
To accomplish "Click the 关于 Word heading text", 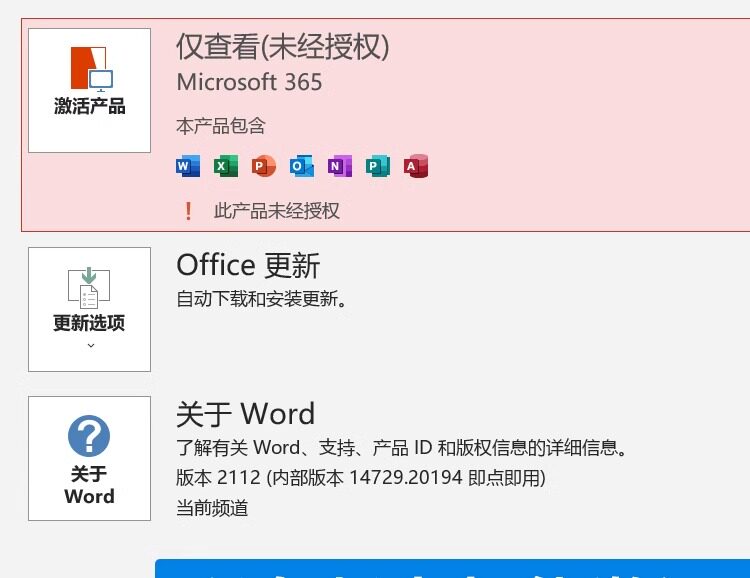I will pyautogui.click(x=246, y=414).
